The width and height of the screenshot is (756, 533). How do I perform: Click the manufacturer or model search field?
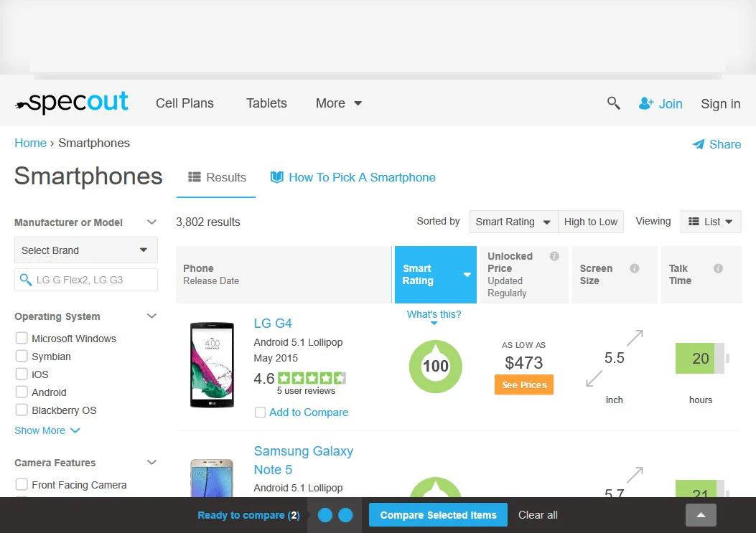[x=86, y=280]
